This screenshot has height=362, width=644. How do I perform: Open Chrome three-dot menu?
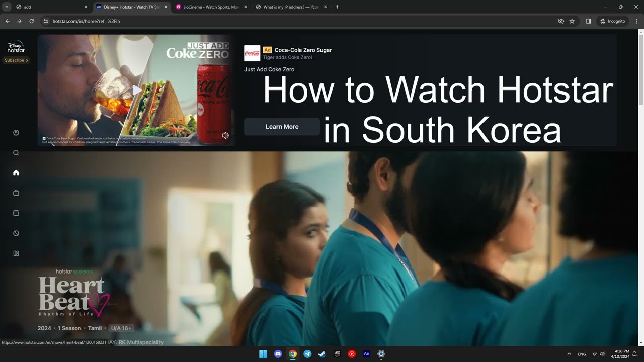coord(636,21)
